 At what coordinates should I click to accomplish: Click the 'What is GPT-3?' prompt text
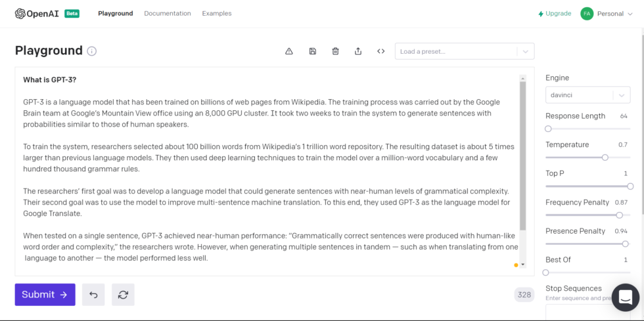coord(50,79)
